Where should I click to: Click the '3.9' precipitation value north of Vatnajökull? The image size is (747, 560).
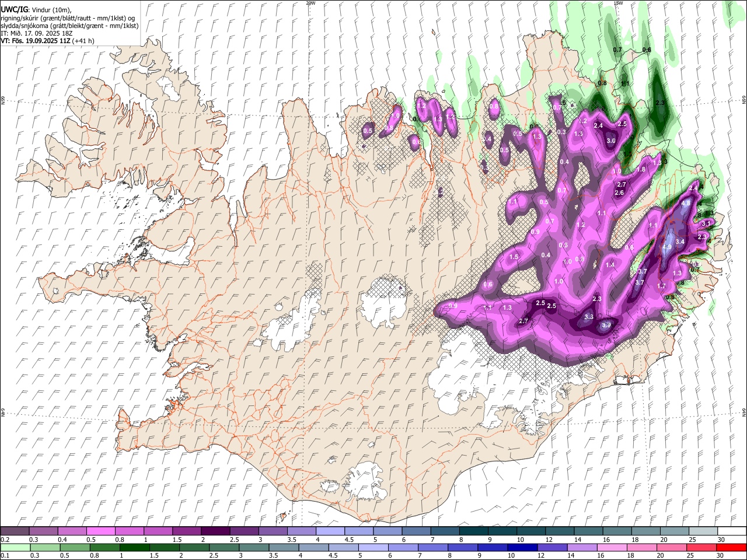pyautogui.click(x=606, y=325)
